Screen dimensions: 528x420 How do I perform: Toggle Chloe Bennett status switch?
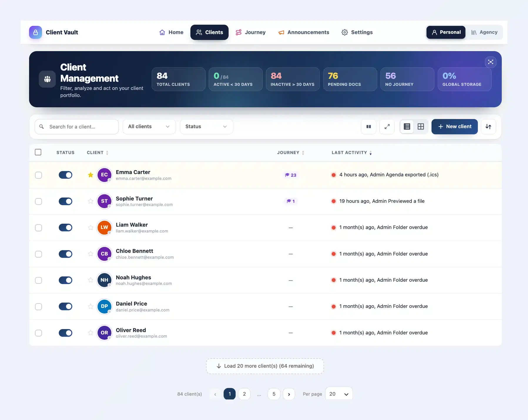click(x=66, y=254)
